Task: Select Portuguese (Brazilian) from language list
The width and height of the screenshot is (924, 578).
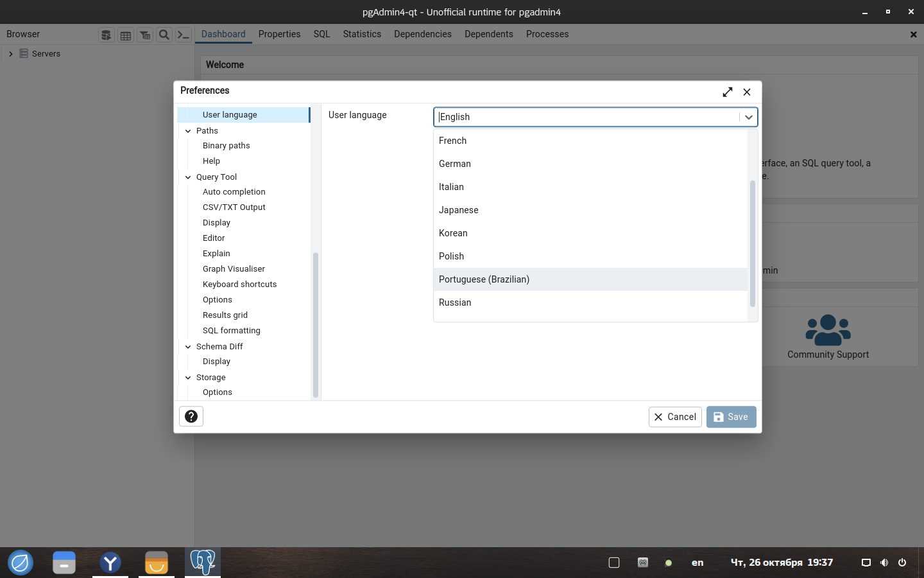Action: click(x=484, y=279)
